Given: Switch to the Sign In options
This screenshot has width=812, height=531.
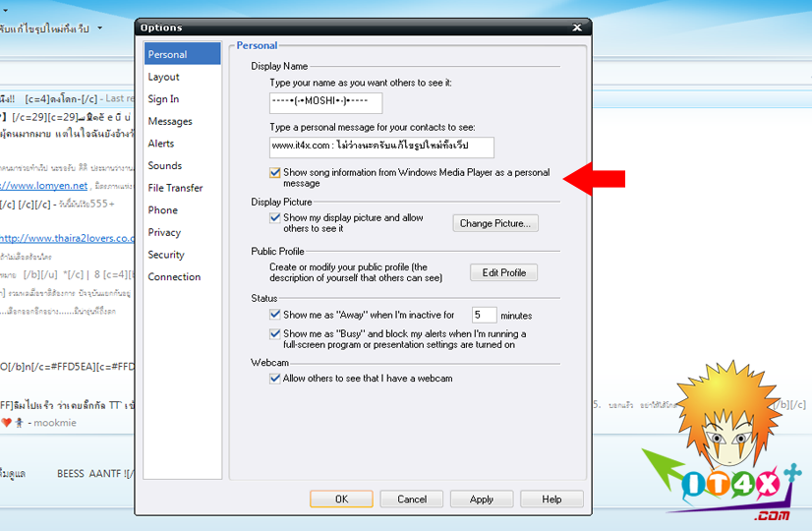Looking at the screenshot, I should click(163, 99).
